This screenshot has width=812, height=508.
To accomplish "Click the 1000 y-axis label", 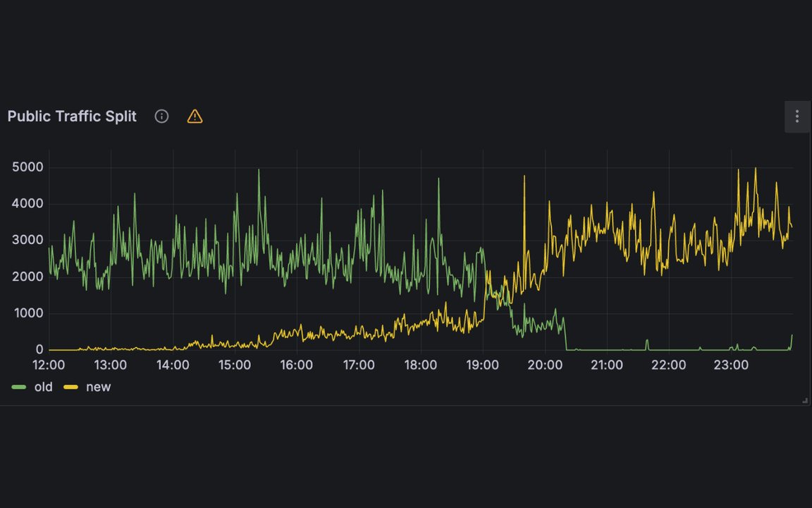I will pos(28,313).
